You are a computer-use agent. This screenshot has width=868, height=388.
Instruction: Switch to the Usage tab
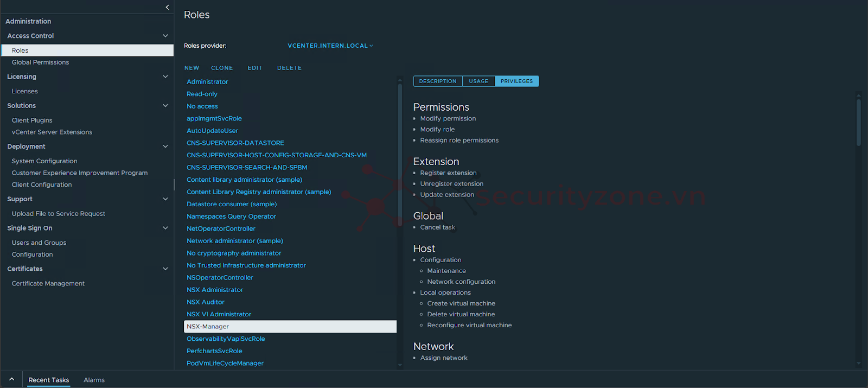click(478, 81)
